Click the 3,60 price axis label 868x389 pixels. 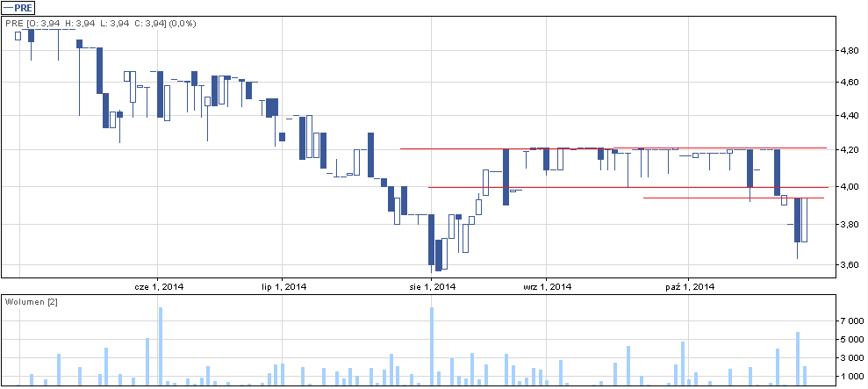tap(848, 265)
